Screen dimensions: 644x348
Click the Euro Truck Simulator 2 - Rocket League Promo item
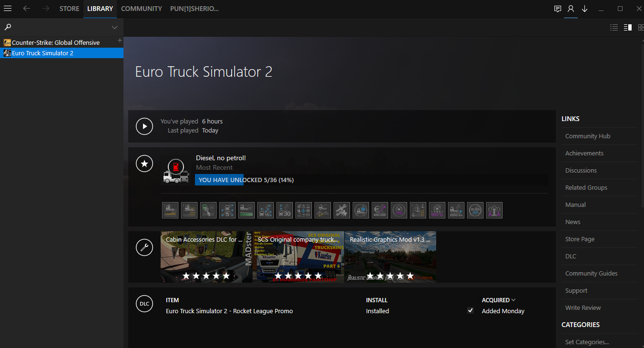(x=229, y=311)
